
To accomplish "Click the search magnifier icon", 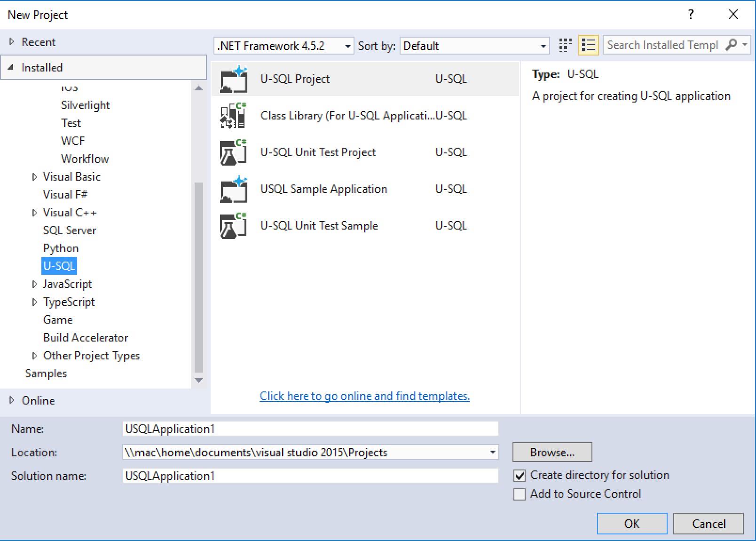I will (x=731, y=45).
